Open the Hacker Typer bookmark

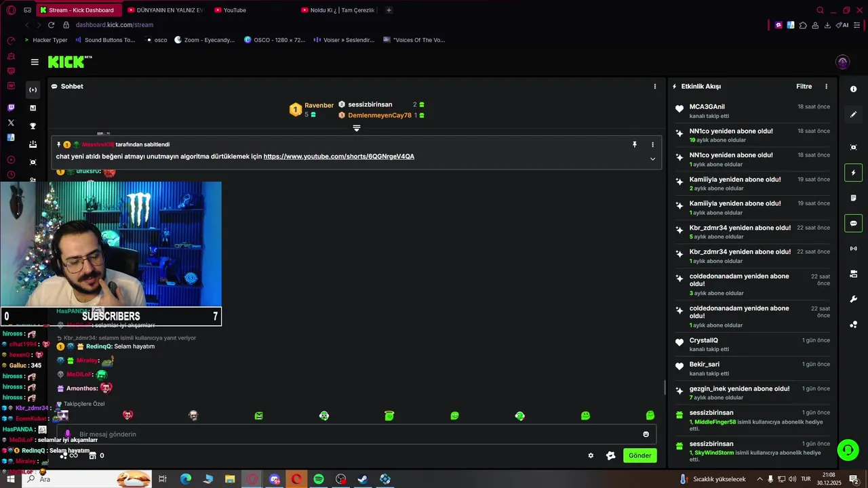tap(45, 40)
